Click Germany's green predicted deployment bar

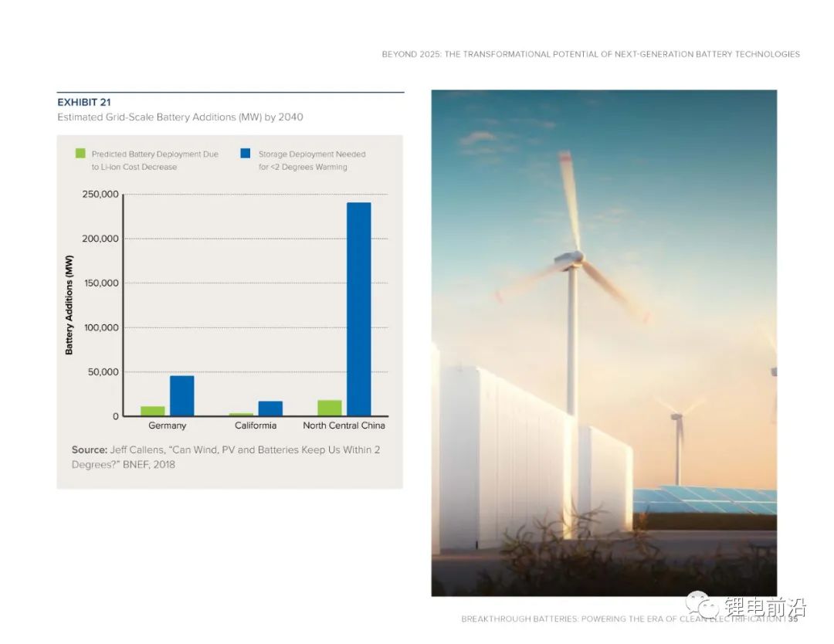tap(153, 411)
